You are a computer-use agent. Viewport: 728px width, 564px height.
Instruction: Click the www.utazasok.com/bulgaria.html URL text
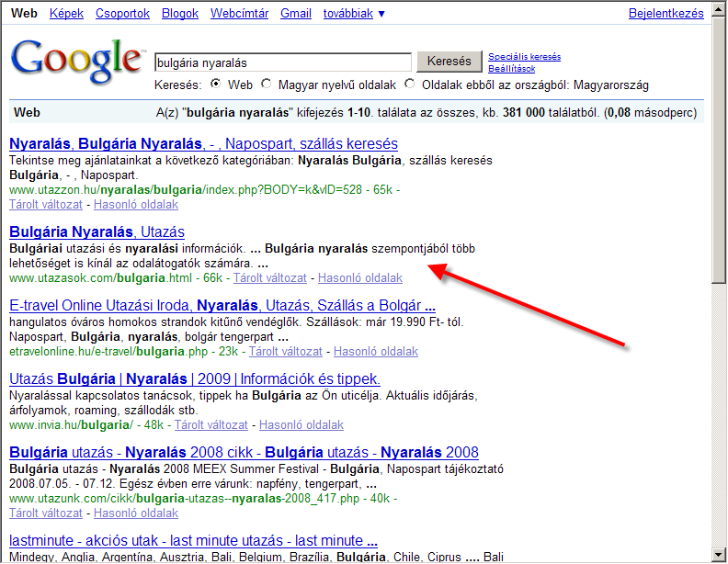coord(101,278)
